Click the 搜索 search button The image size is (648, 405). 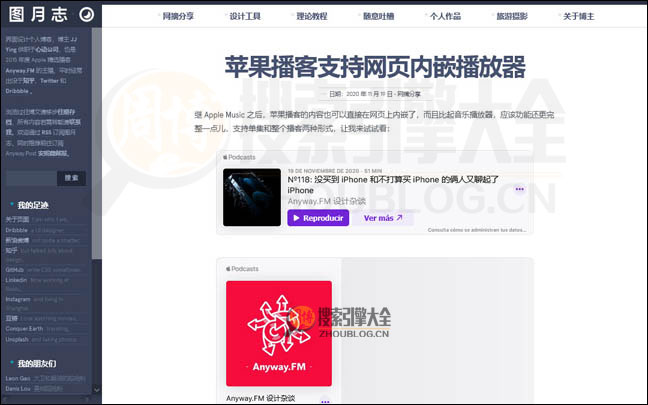[71, 178]
